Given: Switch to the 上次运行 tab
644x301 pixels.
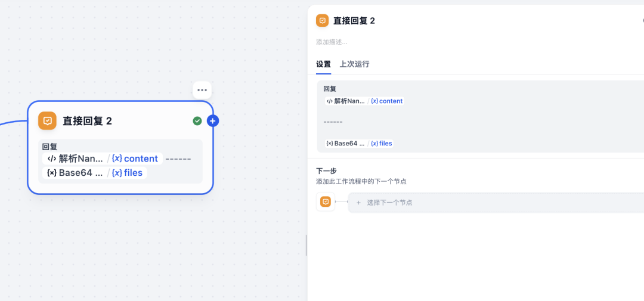Looking at the screenshot, I should click(354, 64).
